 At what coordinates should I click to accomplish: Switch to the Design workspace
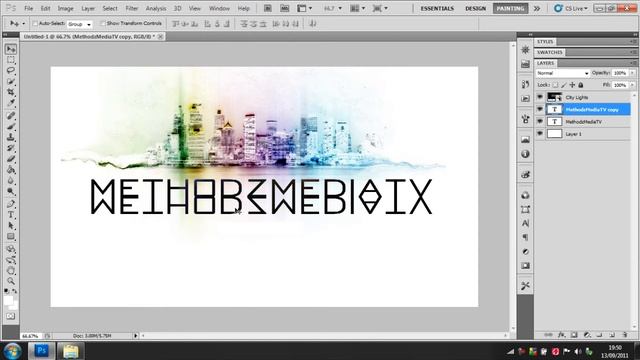click(x=476, y=8)
